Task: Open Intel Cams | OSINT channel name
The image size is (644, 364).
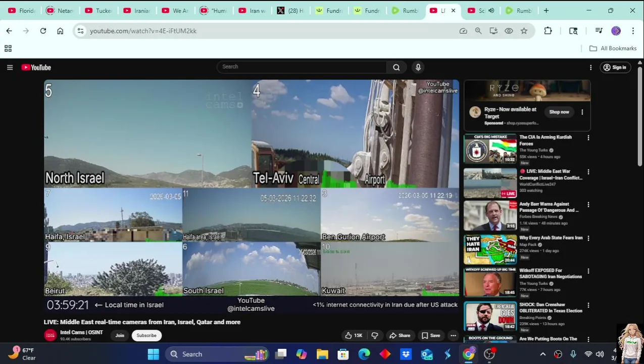Action: 81,333
